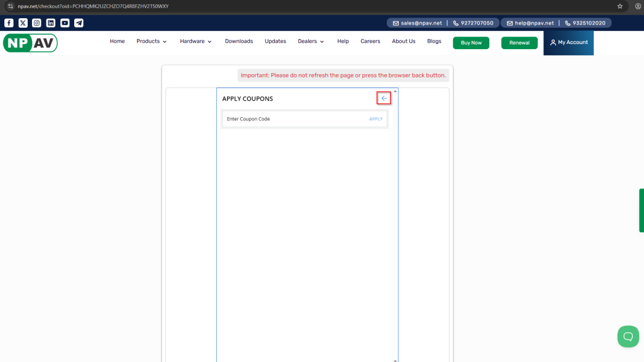The image size is (644, 362).
Task: Open the Careers menu item
Action: coord(370,42)
